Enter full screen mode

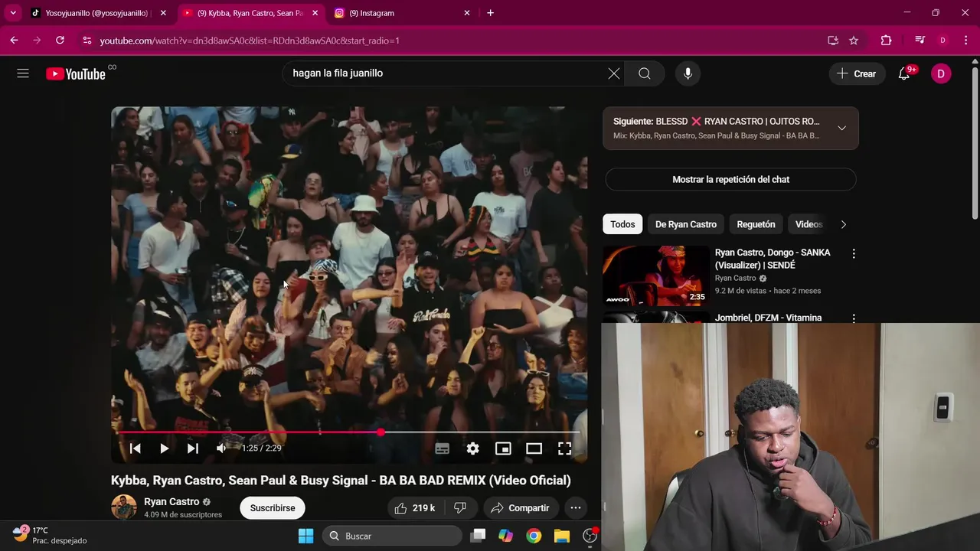tap(564, 448)
